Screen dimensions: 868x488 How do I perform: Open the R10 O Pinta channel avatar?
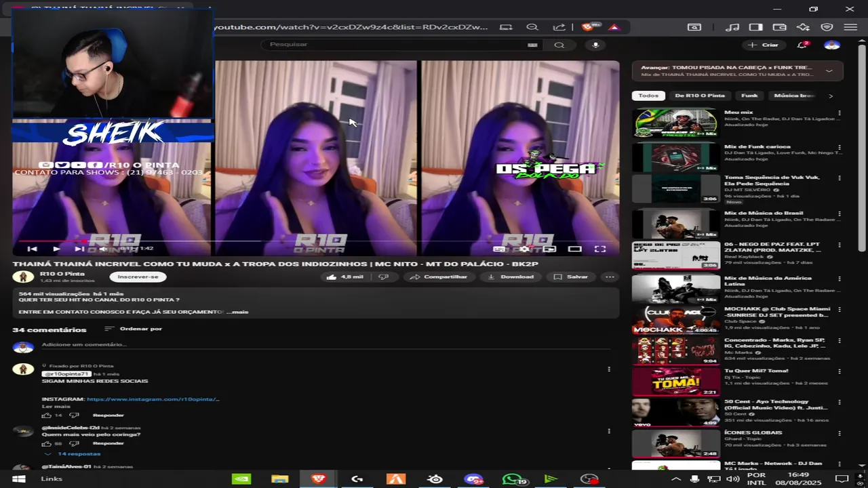coord(23,277)
